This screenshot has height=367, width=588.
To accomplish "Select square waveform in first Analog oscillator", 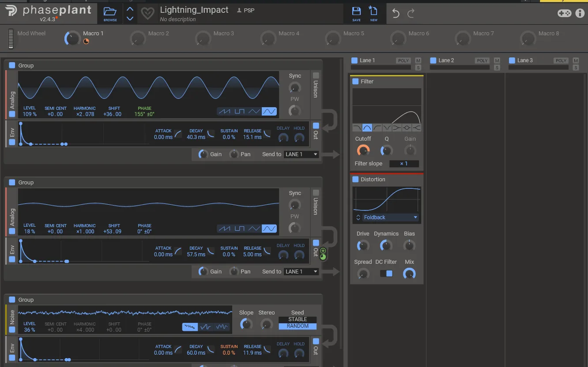I will click(x=240, y=112).
